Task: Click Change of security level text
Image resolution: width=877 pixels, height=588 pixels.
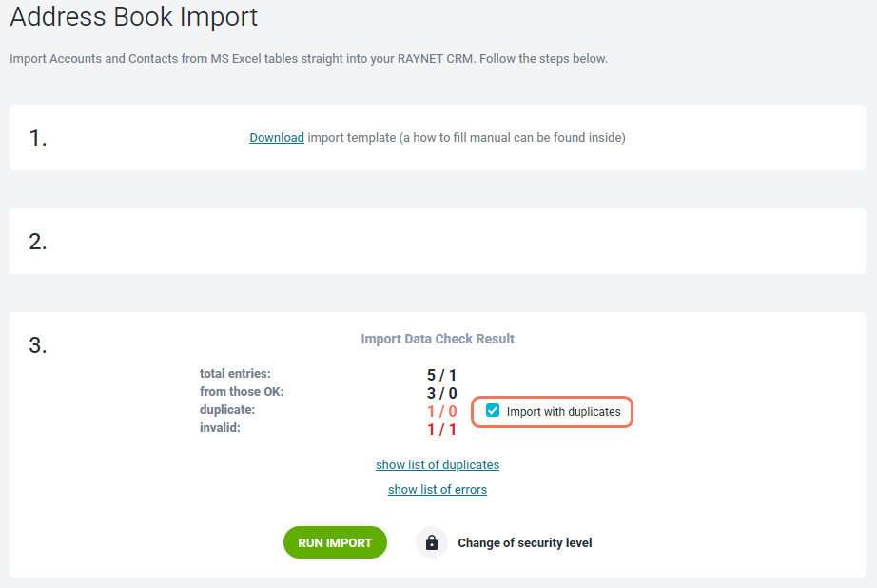Action: [x=525, y=542]
